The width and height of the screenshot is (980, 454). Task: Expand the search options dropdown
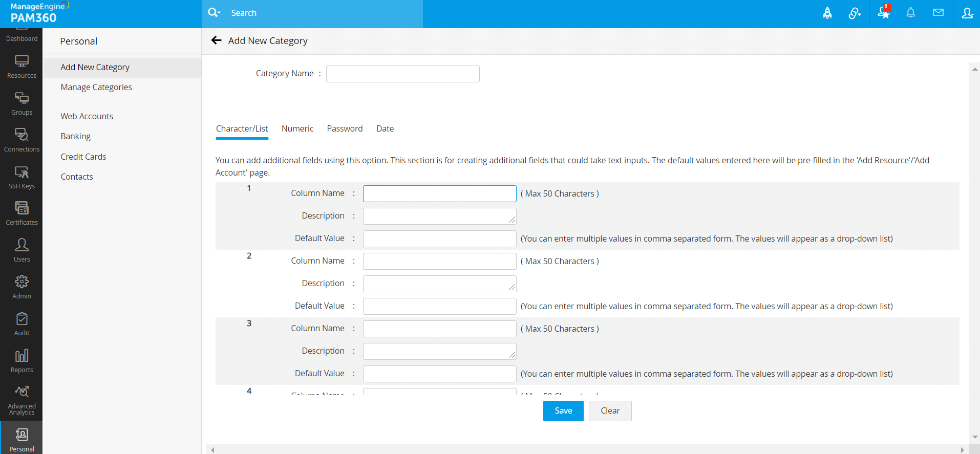point(214,13)
